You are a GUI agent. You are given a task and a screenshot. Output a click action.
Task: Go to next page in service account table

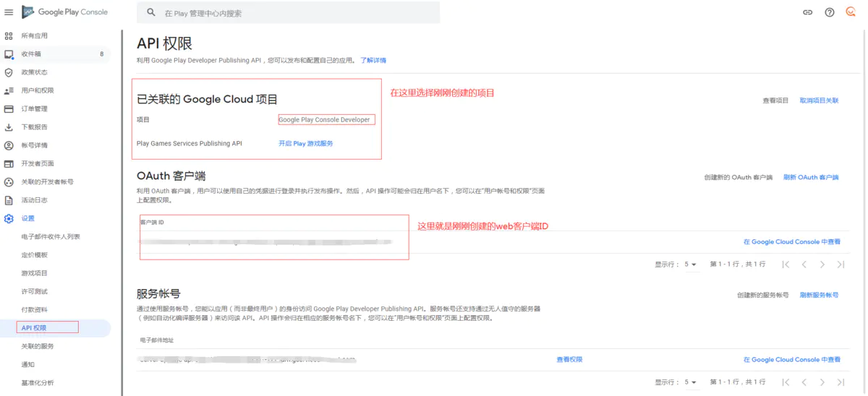pyautogui.click(x=822, y=382)
